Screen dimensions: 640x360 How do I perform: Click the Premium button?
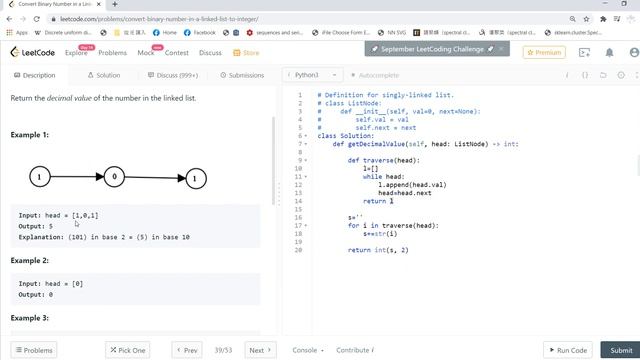[544, 52]
